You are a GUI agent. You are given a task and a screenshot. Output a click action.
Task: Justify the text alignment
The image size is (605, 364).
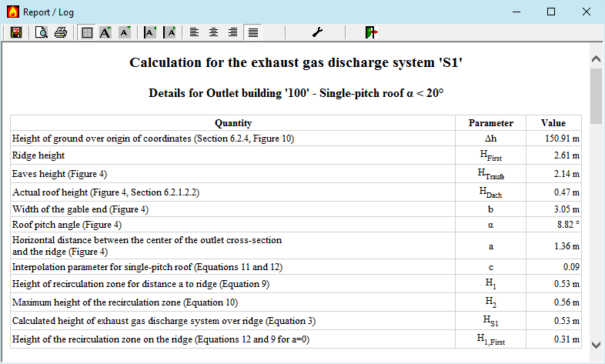point(252,32)
